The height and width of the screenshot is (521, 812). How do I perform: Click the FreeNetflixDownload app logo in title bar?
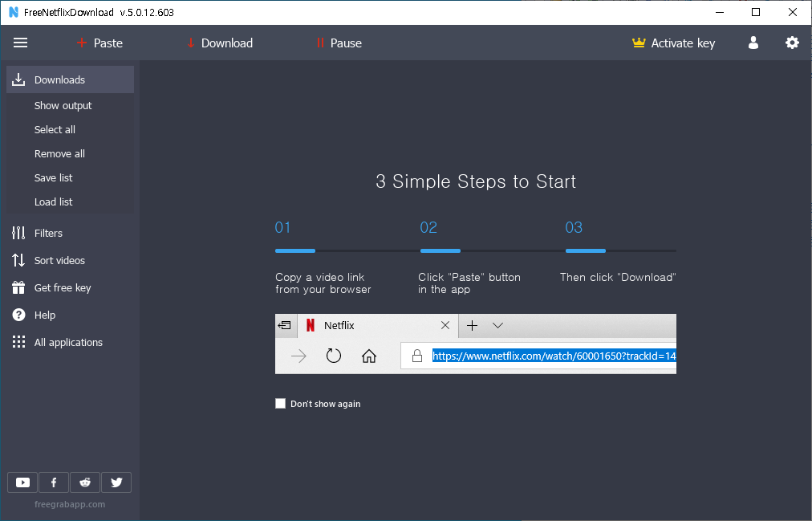pos(14,12)
